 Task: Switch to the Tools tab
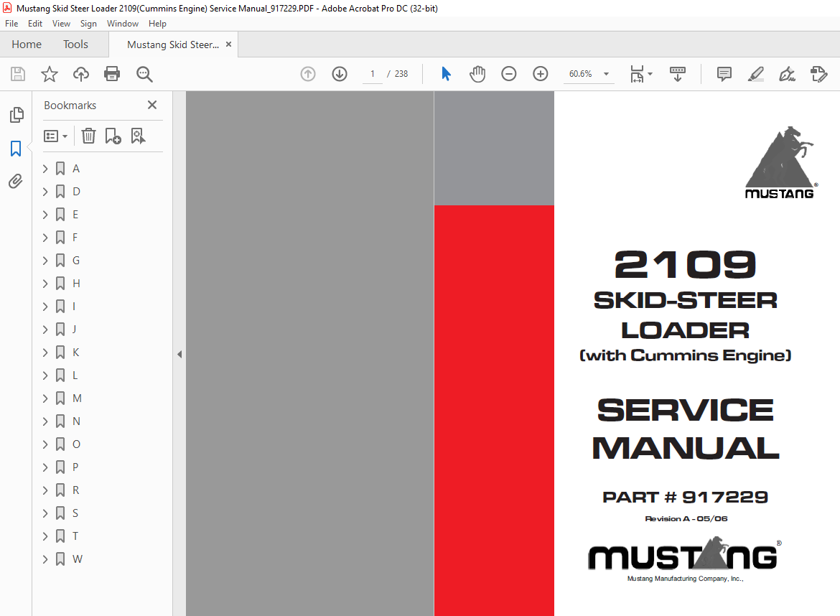point(75,45)
